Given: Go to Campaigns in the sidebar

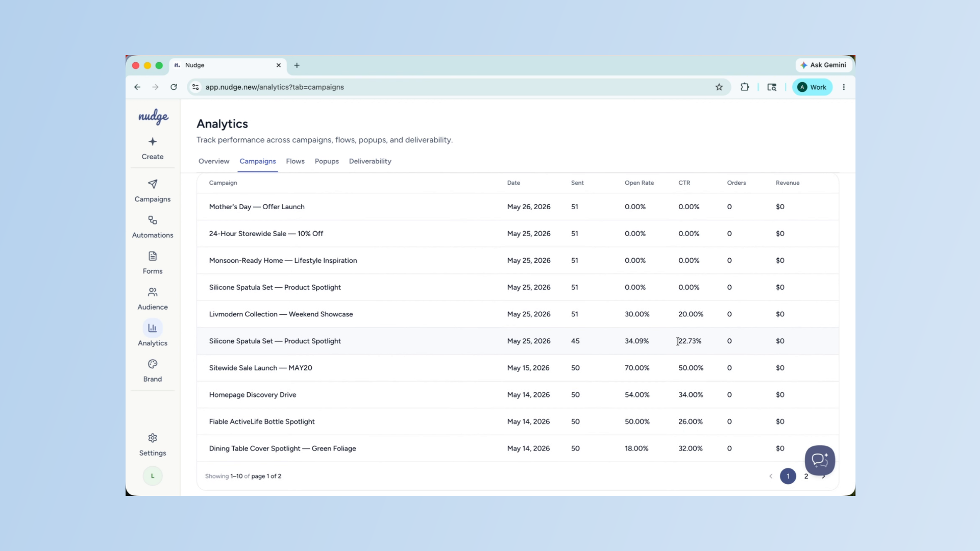Looking at the screenshot, I should 153,191.
